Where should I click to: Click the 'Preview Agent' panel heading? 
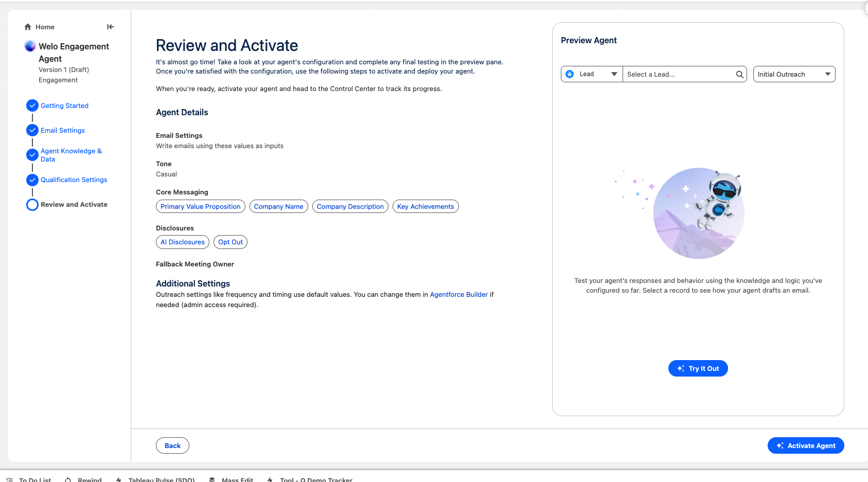(x=589, y=40)
